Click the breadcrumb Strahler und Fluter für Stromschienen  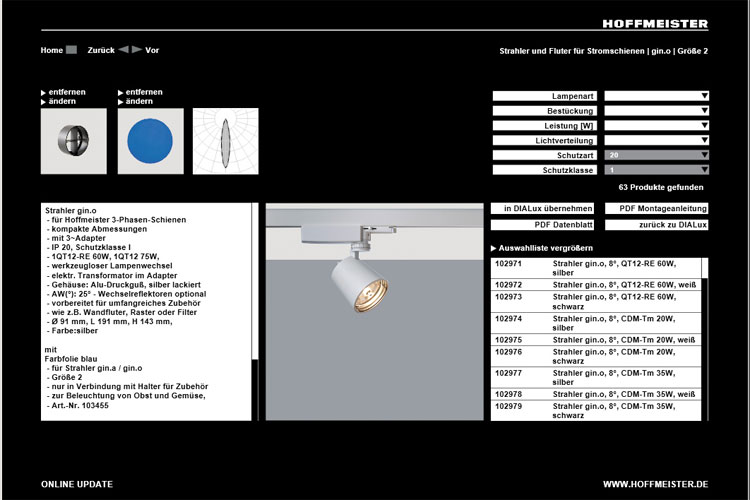[572, 51]
